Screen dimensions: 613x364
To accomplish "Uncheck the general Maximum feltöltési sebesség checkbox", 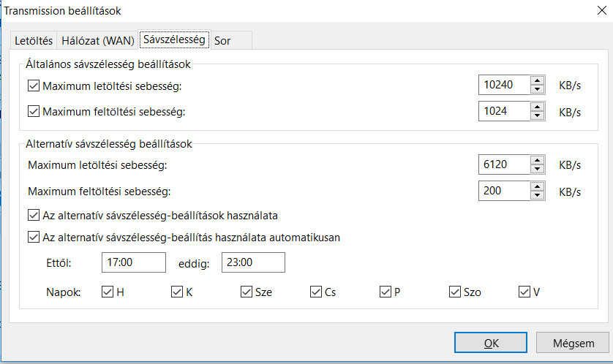I will [x=33, y=112].
